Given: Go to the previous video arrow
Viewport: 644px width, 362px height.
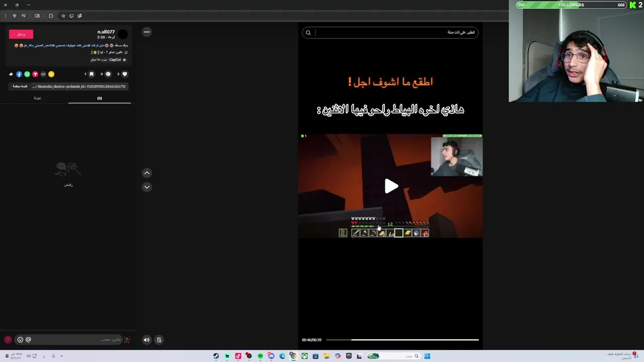Looking at the screenshot, I should click(147, 173).
